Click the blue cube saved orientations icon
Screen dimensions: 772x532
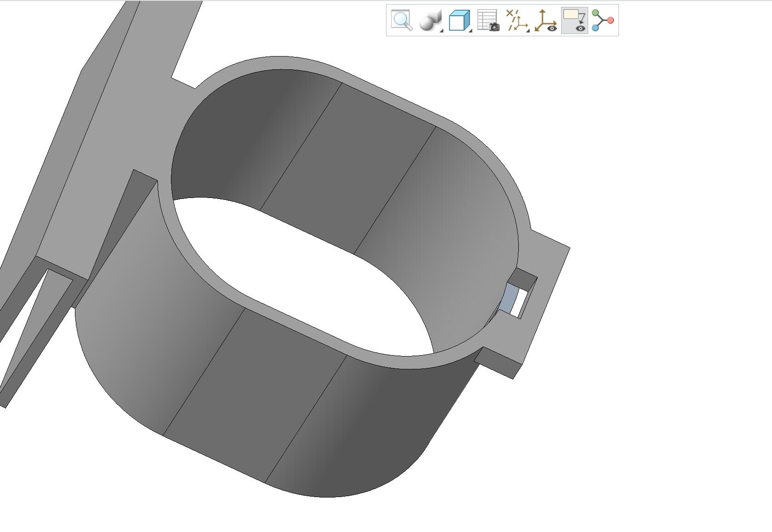(458, 20)
